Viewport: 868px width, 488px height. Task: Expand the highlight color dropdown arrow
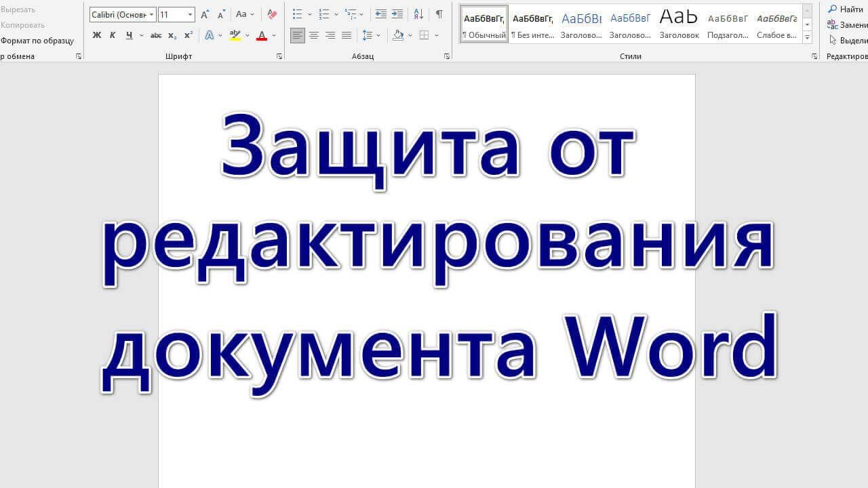tap(248, 35)
